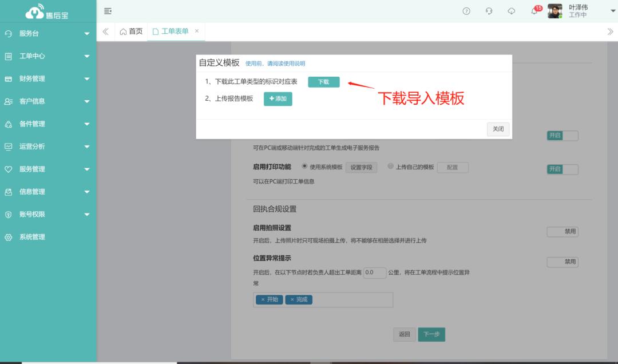Click the cloud download icon in header
Screen dimensions: 618x364
click(512, 11)
